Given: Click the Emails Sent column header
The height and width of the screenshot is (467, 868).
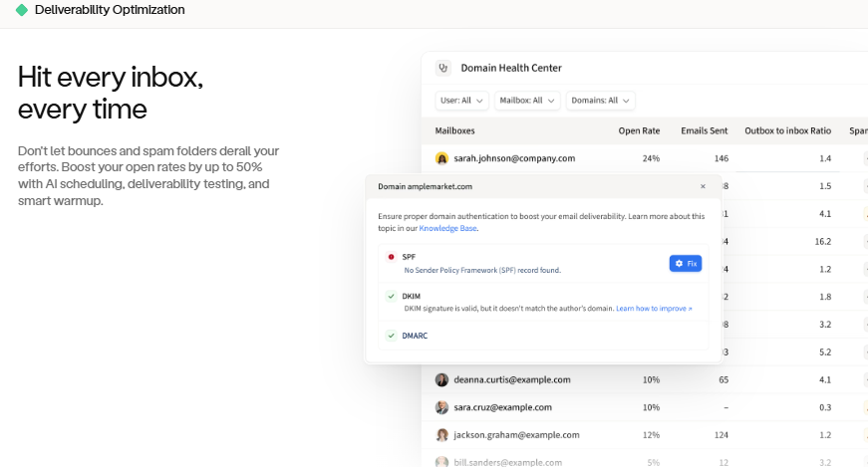Looking at the screenshot, I should [704, 130].
